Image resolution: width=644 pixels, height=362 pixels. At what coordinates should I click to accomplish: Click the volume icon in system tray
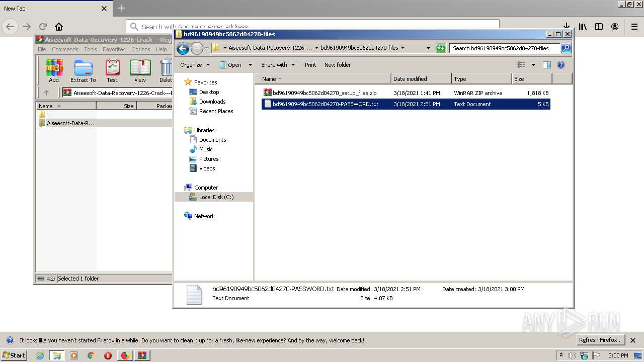point(572,355)
